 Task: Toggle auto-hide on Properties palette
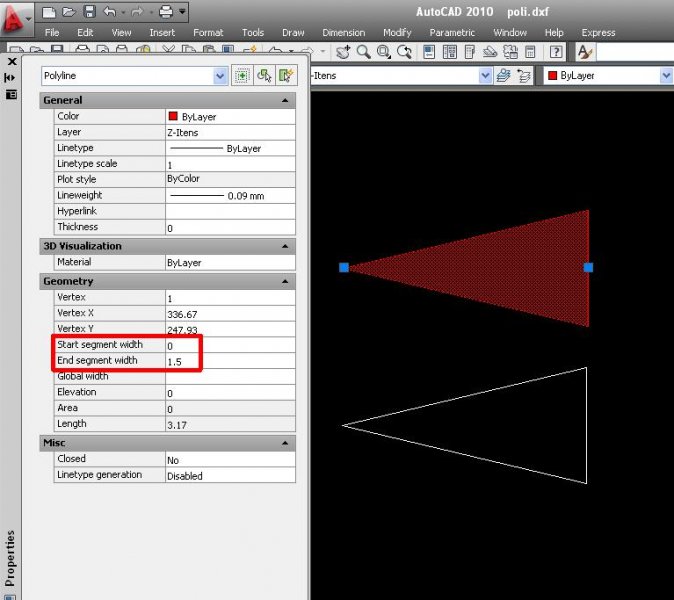click(11, 77)
